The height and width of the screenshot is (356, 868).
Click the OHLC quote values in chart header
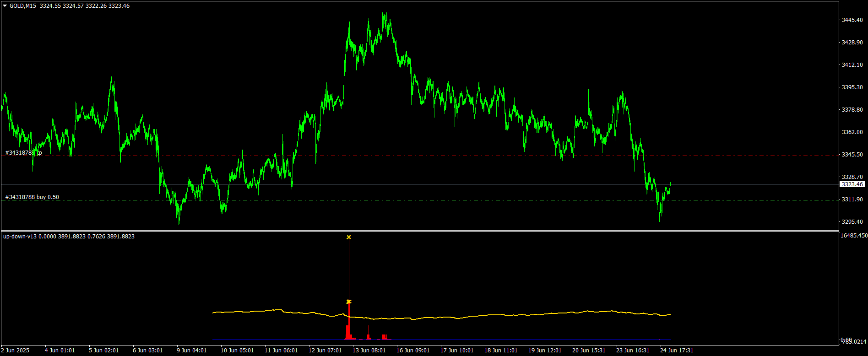85,6
